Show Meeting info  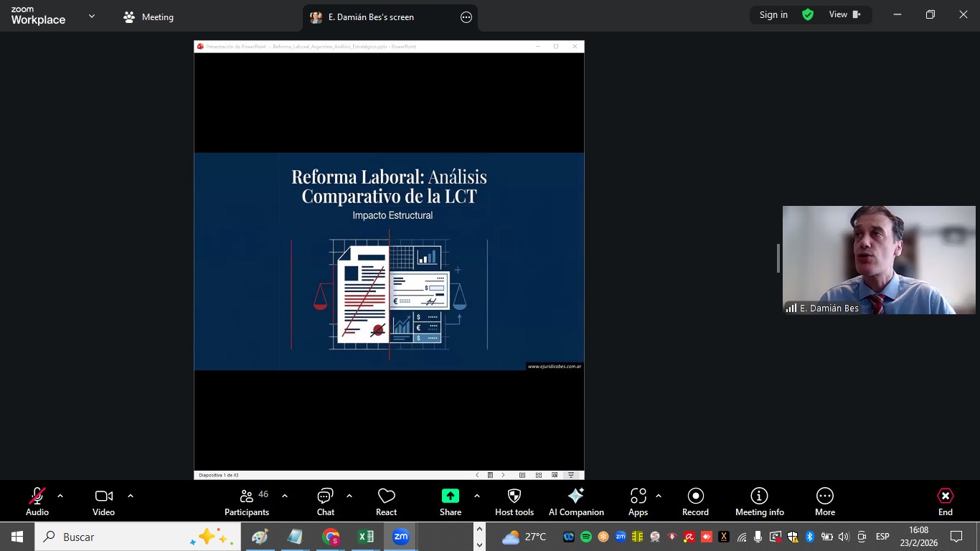point(759,501)
